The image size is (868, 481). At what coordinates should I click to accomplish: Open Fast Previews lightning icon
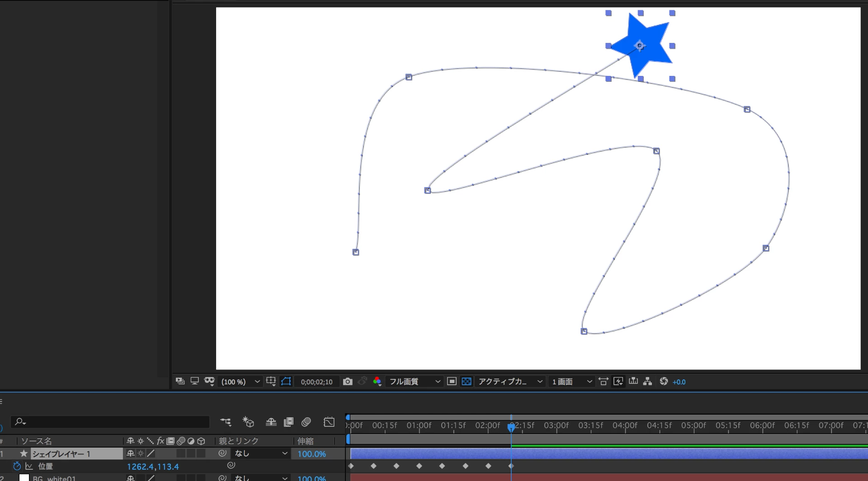click(618, 382)
